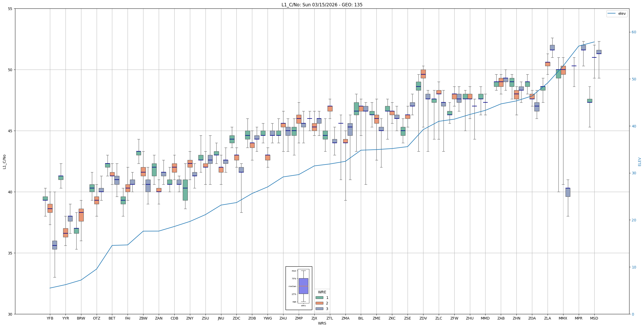Click the BIL station tick label
This screenshot has height=328, width=644.
[361, 318]
